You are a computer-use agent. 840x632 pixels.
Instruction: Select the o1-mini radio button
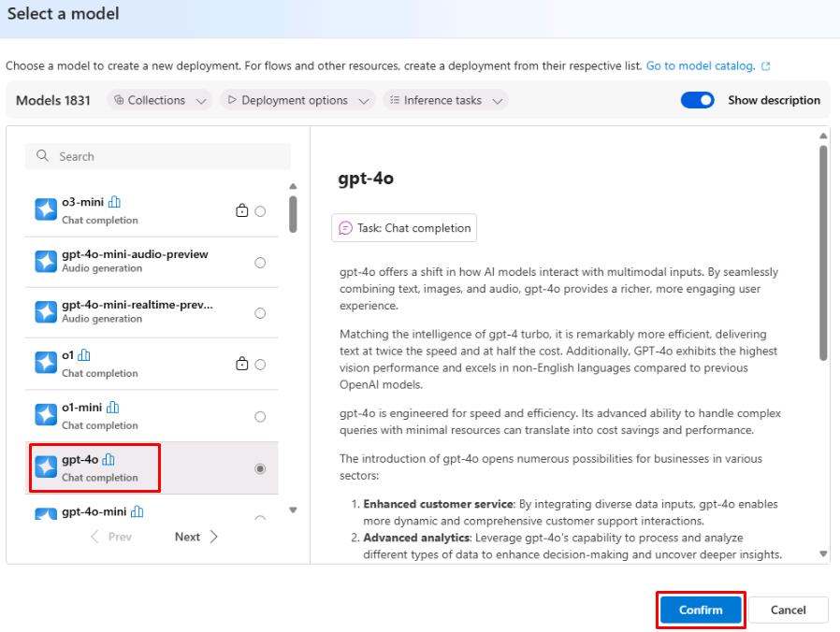tap(260, 417)
